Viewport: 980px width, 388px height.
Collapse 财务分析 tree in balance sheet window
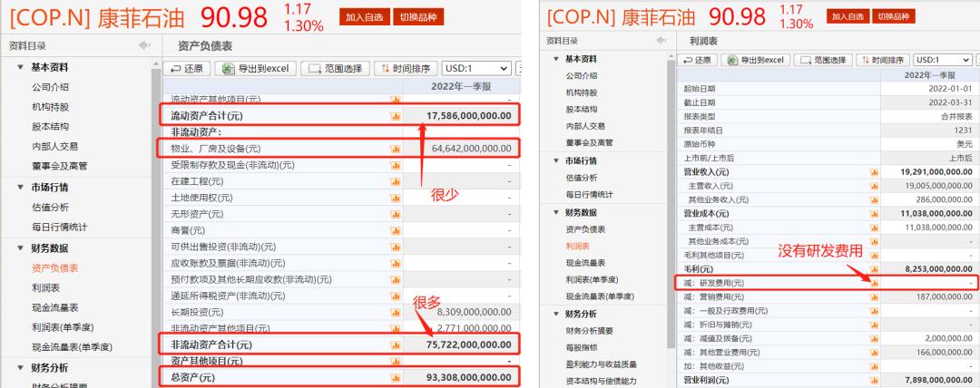tap(20, 367)
